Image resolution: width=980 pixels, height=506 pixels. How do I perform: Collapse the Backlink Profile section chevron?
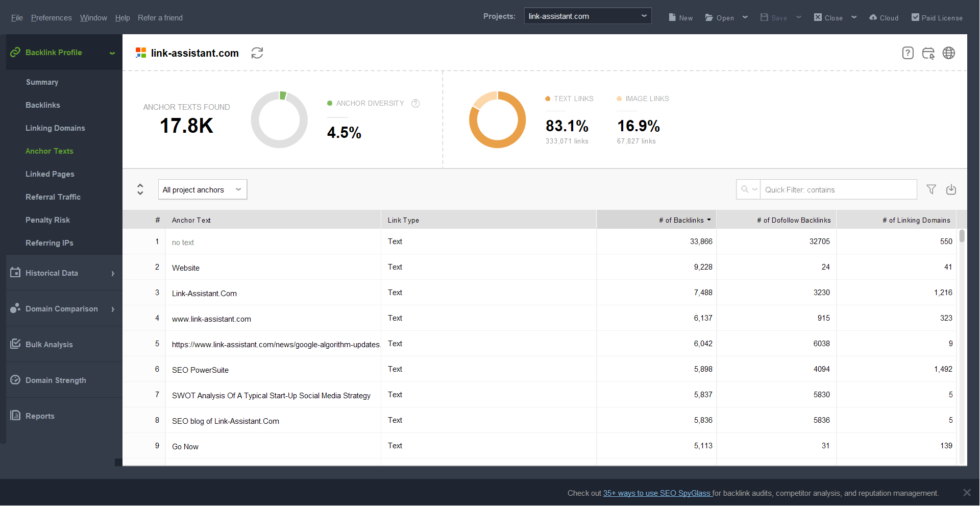click(x=112, y=53)
